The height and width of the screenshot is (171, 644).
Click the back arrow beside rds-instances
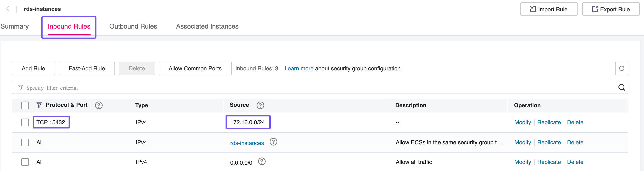coord(8,9)
